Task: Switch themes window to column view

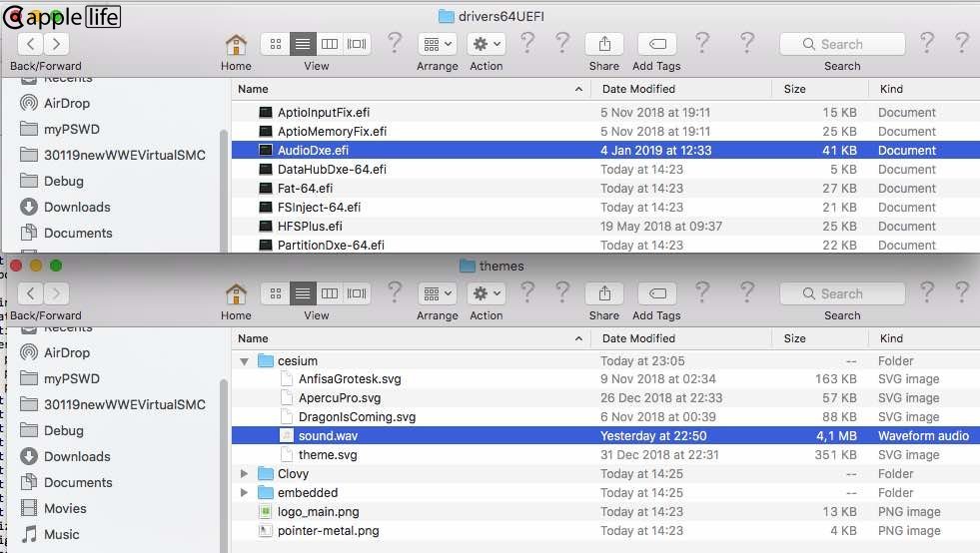Action: tap(330, 293)
